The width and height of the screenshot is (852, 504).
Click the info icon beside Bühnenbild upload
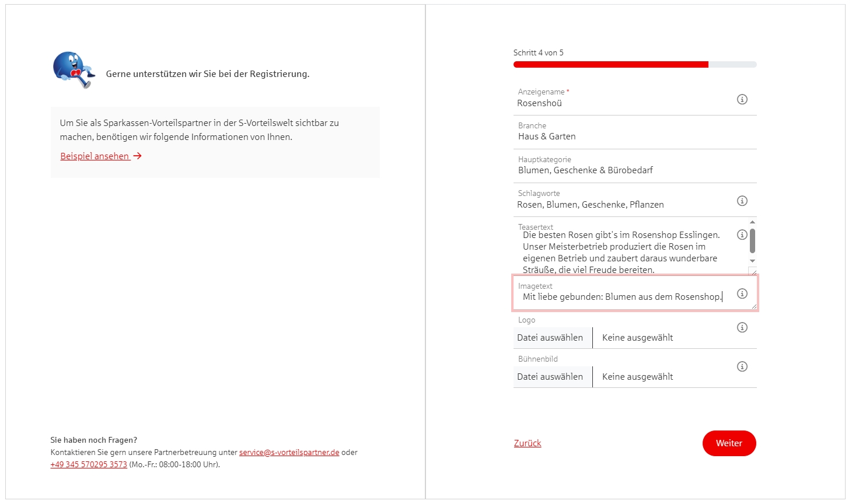click(742, 366)
